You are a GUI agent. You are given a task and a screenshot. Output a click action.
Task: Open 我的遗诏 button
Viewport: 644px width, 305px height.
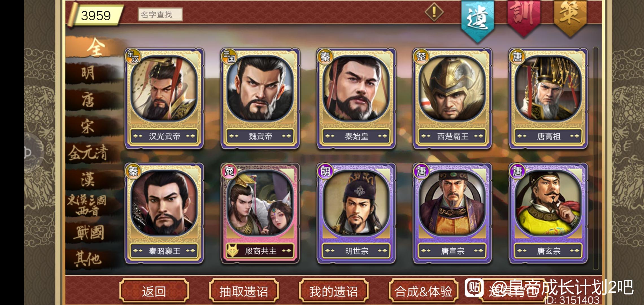pyautogui.click(x=334, y=291)
